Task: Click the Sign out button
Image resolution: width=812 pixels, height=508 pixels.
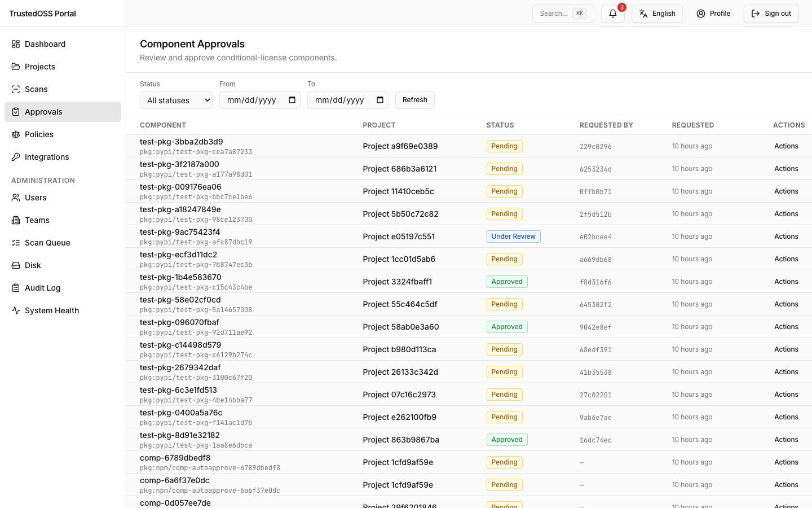Action: [771, 14]
